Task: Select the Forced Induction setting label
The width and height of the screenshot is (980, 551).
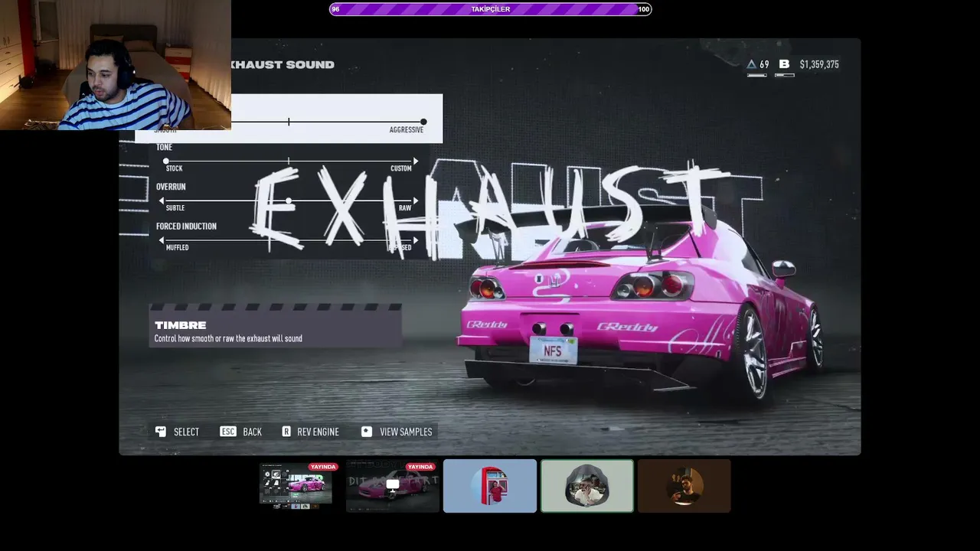Action: point(186,227)
